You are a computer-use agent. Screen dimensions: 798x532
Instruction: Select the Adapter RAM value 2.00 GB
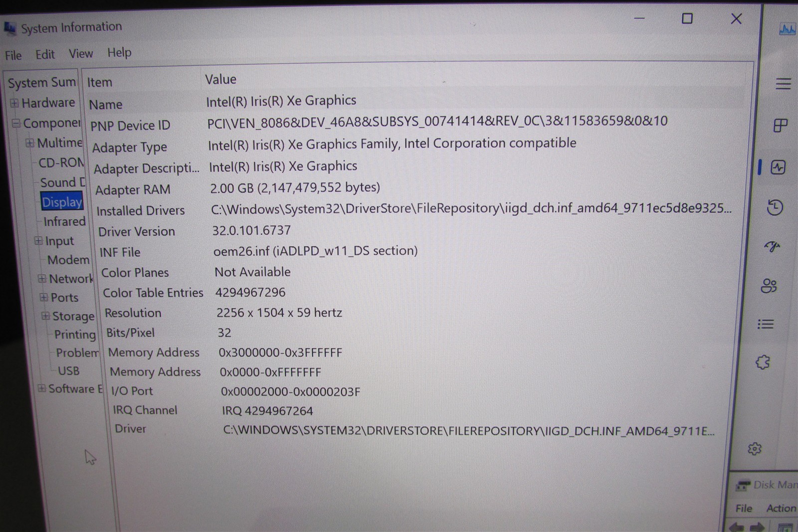[x=295, y=187]
